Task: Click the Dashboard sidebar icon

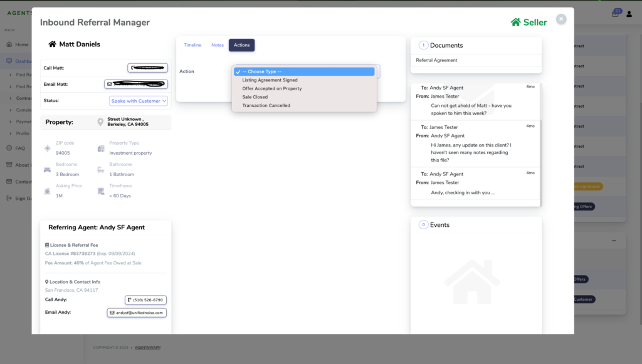Action: point(9,61)
